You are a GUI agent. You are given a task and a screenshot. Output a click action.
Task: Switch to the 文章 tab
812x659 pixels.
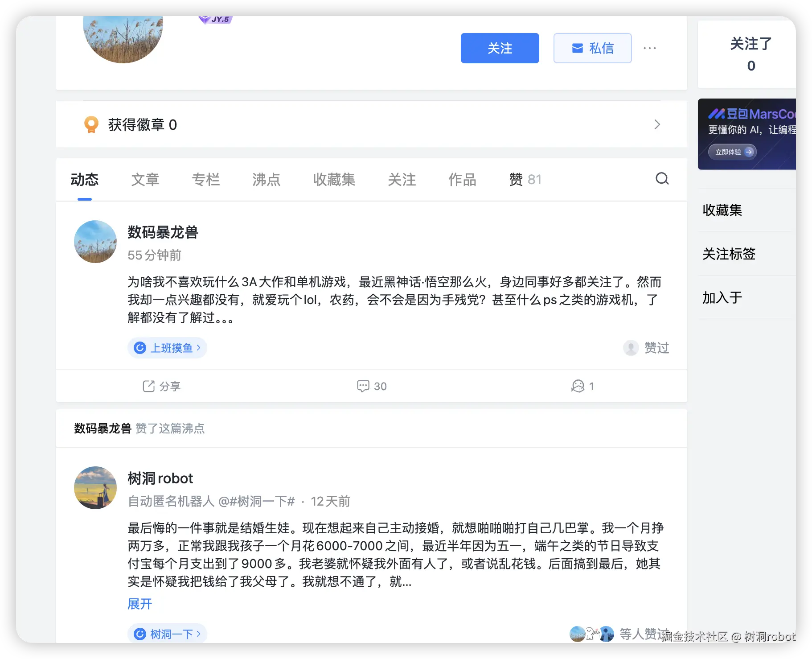[x=145, y=179]
